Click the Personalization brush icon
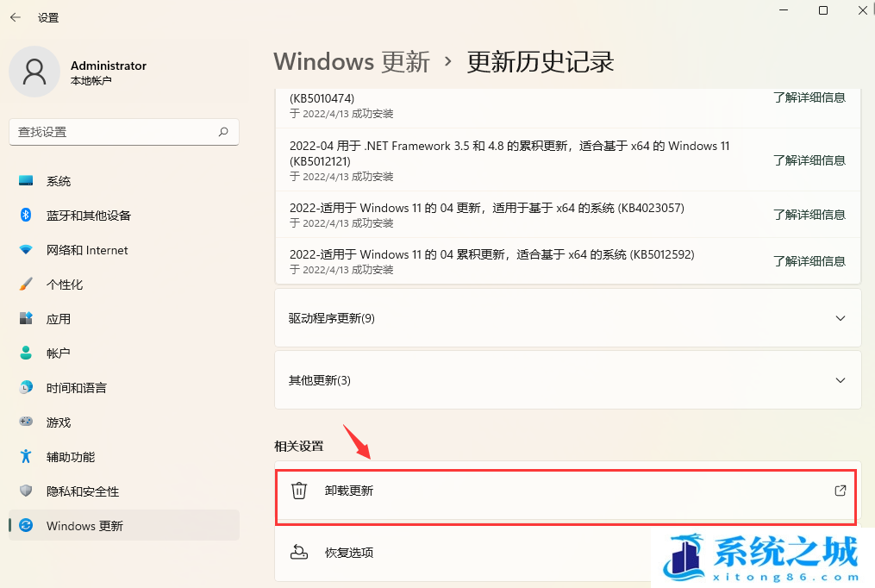The width and height of the screenshot is (875, 588). [26, 285]
